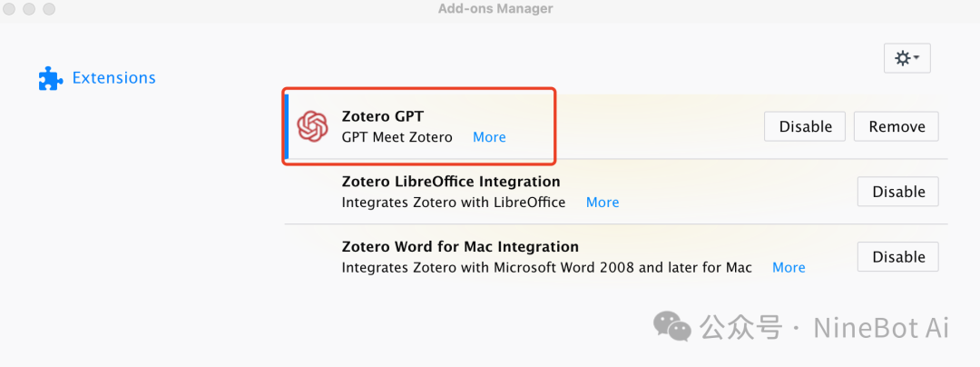Click the 'Integrates Zotero with LibreOffice' description
The height and width of the screenshot is (367, 980).
pyautogui.click(x=454, y=202)
